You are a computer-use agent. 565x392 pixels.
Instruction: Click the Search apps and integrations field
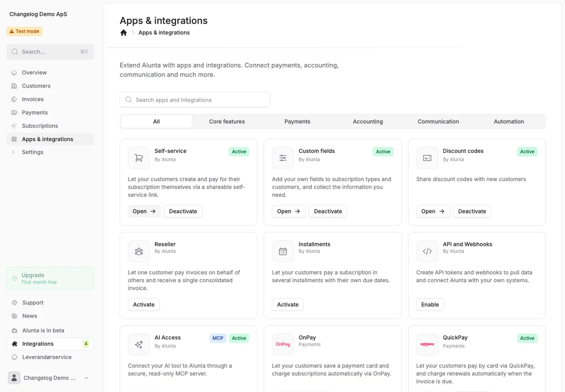click(x=195, y=100)
